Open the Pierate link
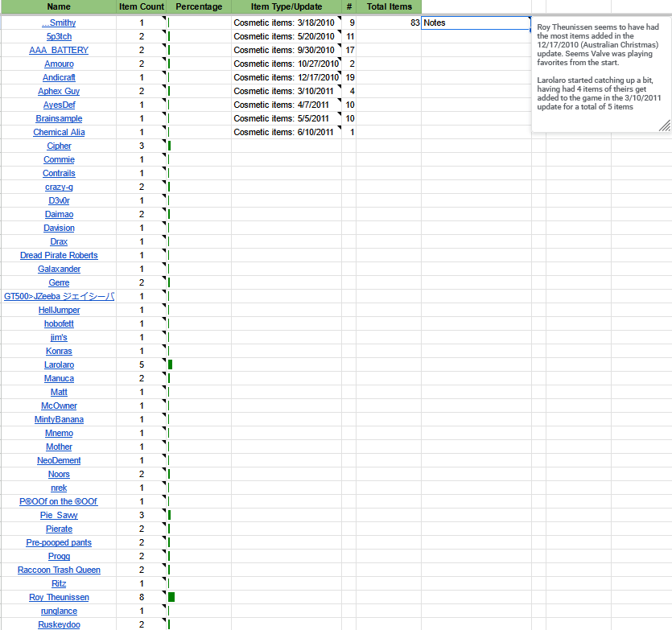This screenshot has width=672, height=630. click(59, 529)
